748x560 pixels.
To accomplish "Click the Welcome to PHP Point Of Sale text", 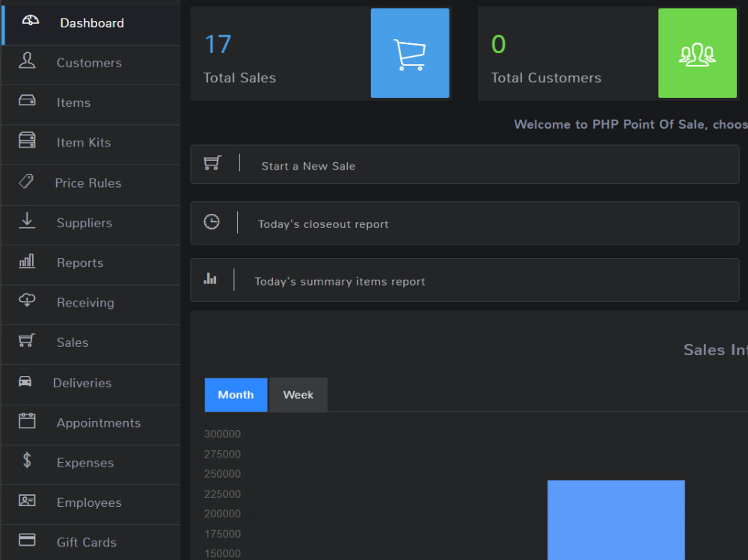I will tap(631, 125).
